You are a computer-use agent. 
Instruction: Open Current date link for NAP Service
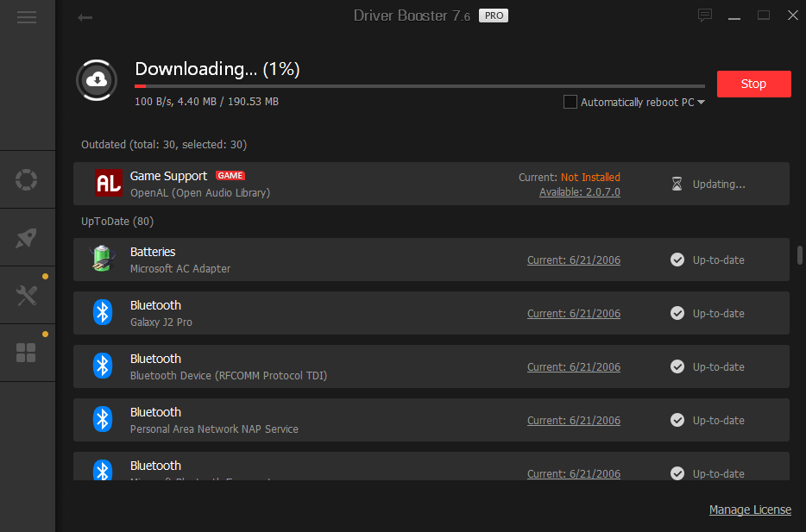pos(574,421)
